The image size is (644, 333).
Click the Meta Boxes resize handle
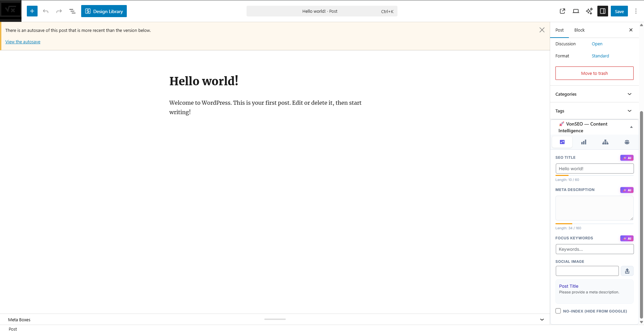coord(275,319)
